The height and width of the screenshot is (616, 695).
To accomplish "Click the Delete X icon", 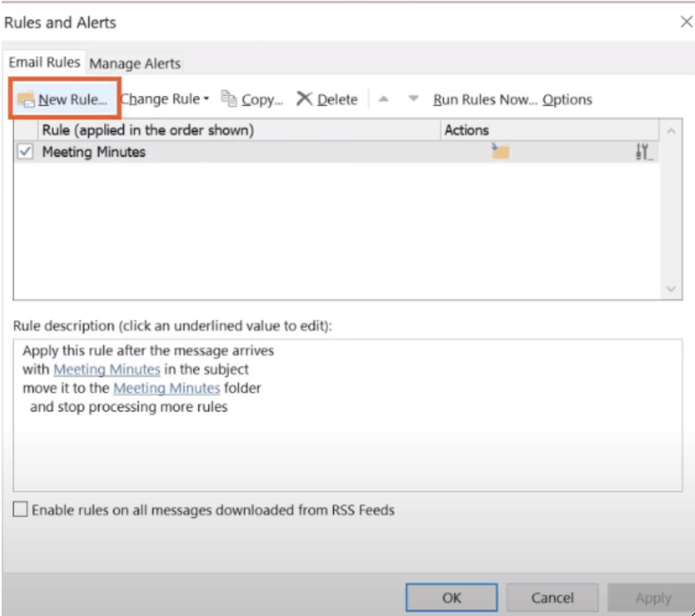I will [x=304, y=98].
